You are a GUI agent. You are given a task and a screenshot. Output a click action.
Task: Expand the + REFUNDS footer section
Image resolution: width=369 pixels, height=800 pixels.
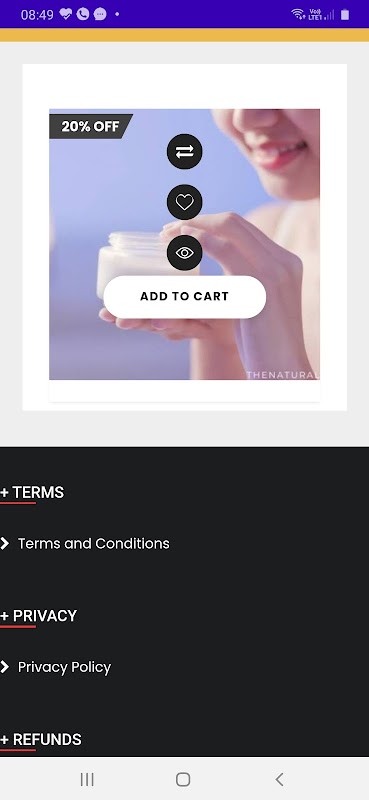point(41,739)
